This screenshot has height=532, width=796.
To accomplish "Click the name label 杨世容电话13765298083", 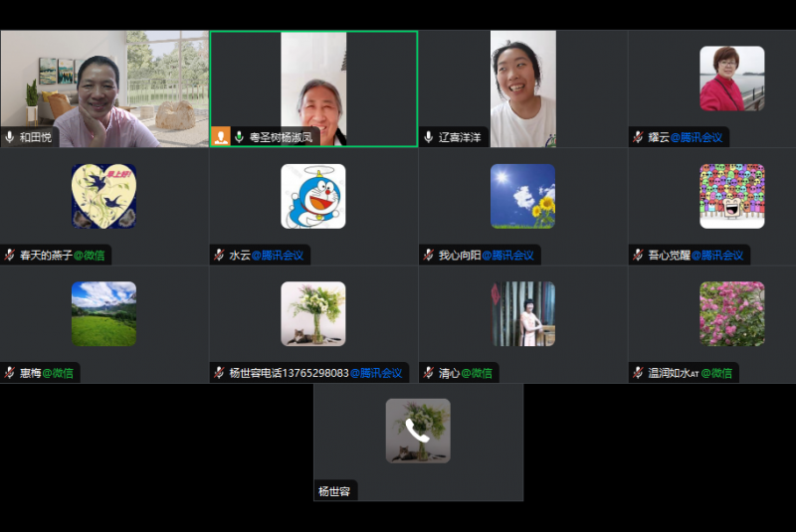I will coord(289,373).
